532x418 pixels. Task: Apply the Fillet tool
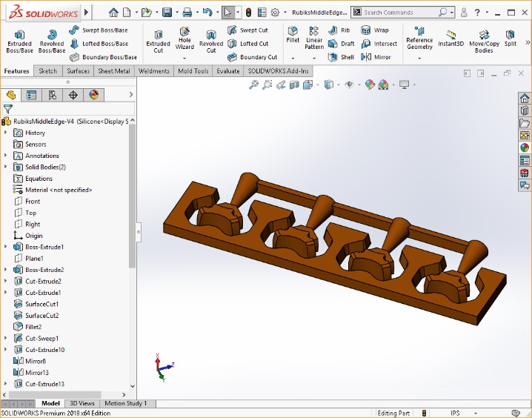click(x=293, y=35)
